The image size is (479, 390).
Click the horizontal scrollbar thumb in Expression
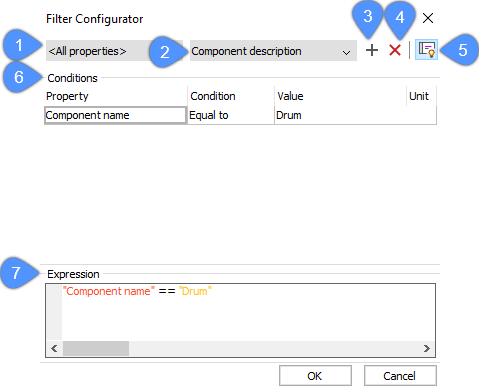click(96, 348)
